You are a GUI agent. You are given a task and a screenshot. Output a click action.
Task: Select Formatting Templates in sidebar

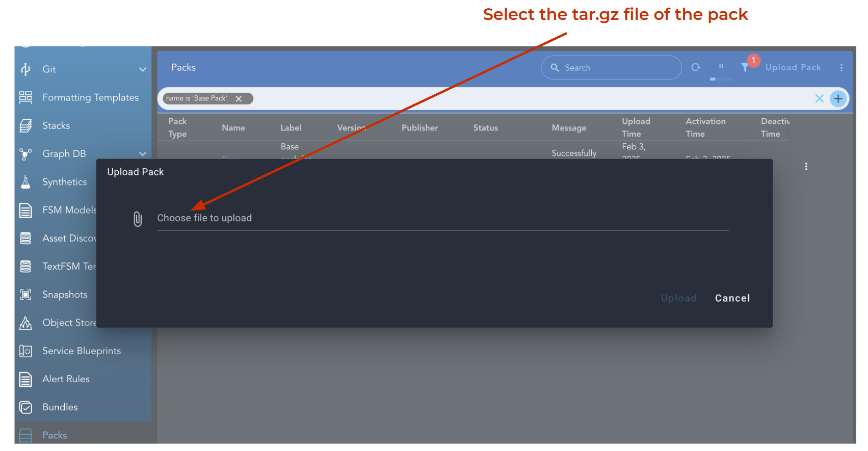pyautogui.click(x=90, y=97)
